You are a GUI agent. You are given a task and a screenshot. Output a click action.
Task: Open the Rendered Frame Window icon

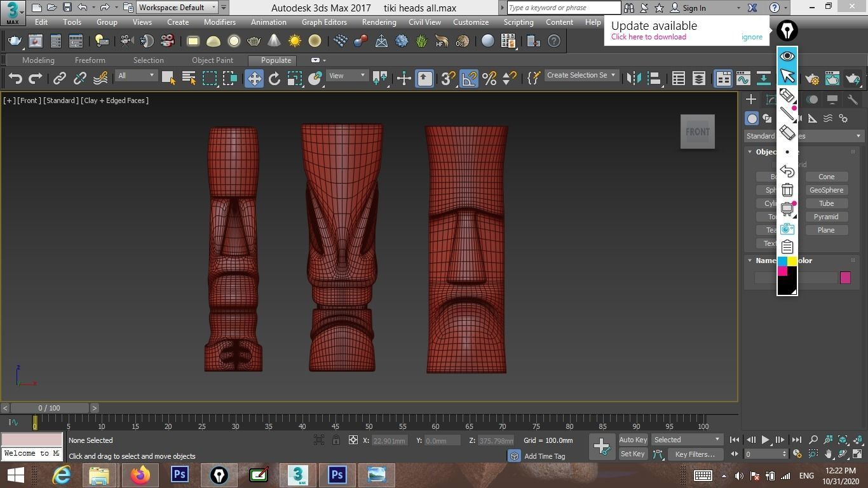click(x=832, y=79)
